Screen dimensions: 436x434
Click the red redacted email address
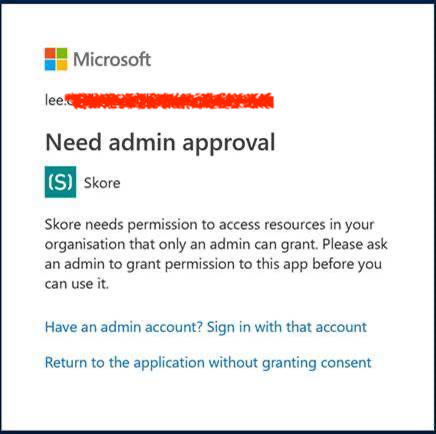pyautogui.click(x=169, y=101)
